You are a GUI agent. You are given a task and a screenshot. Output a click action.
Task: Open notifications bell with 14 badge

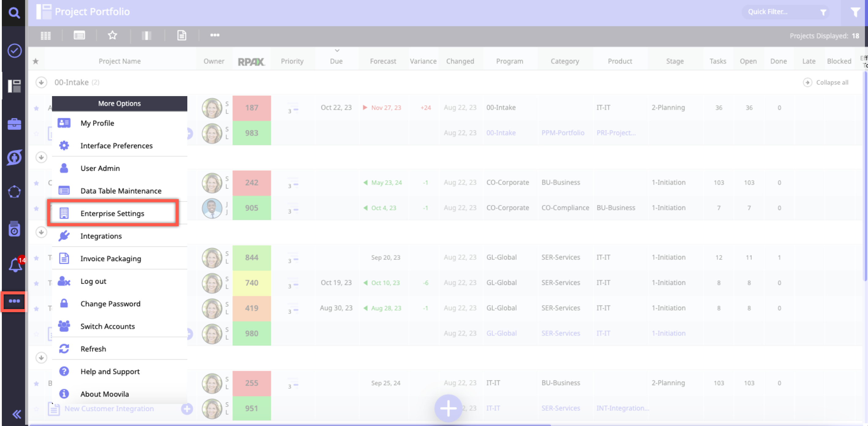(x=15, y=265)
